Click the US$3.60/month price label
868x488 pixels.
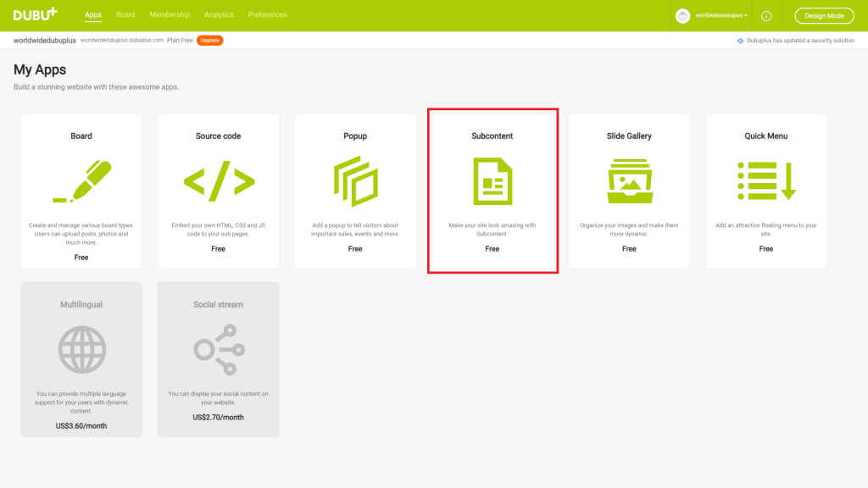(x=81, y=426)
